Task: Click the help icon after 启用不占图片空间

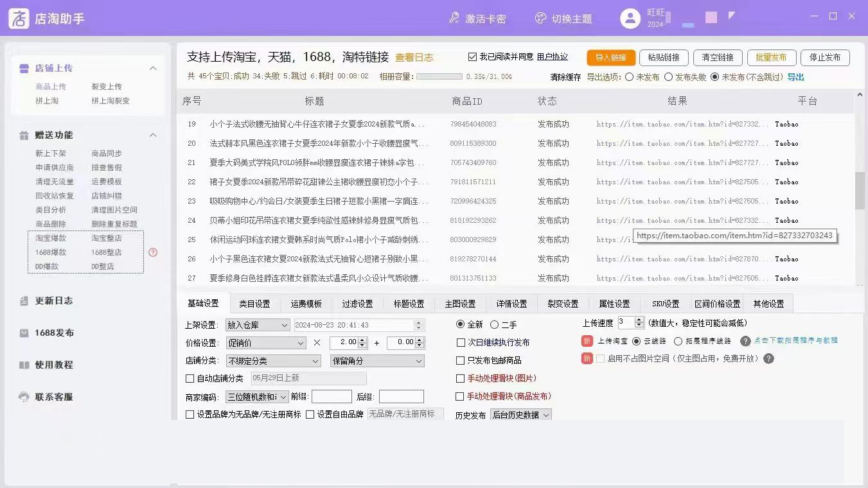Action: click(x=768, y=358)
